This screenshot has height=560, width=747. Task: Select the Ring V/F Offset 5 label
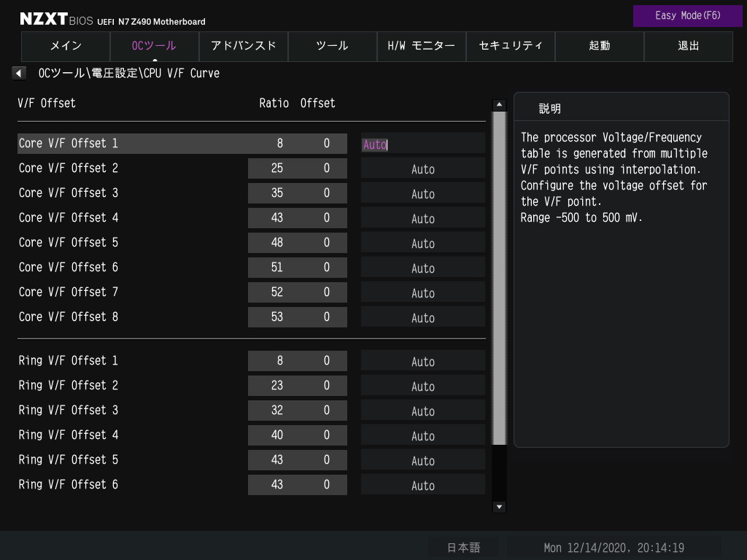click(x=68, y=459)
